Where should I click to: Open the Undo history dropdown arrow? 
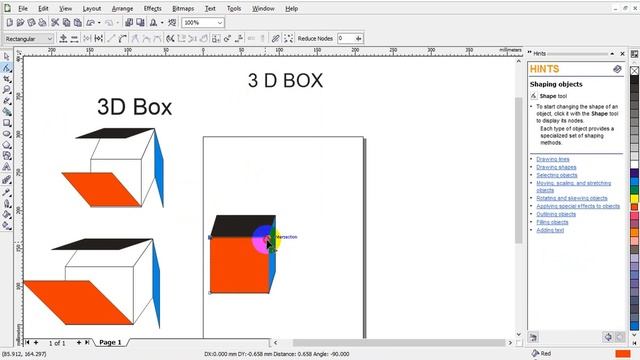(99, 22)
